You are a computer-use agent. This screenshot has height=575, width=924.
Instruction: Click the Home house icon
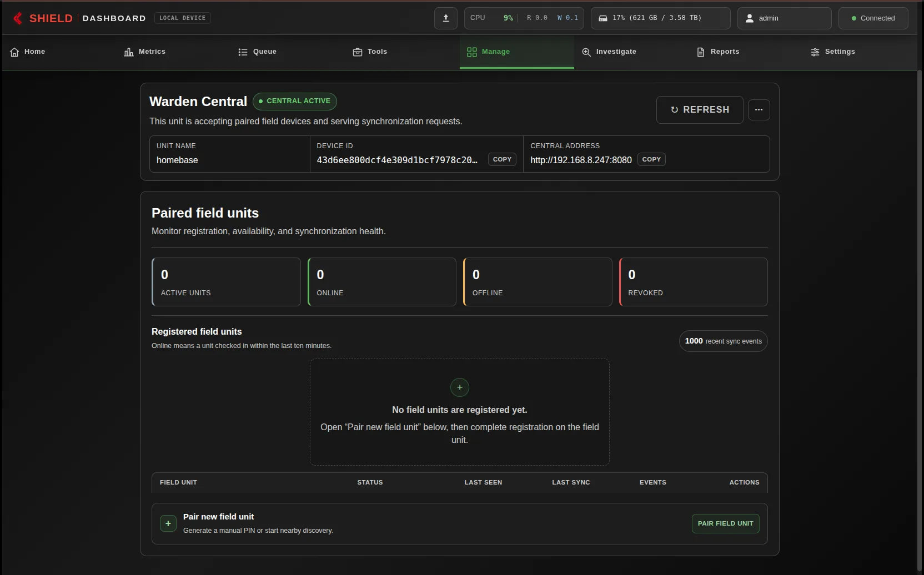tap(14, 52)
